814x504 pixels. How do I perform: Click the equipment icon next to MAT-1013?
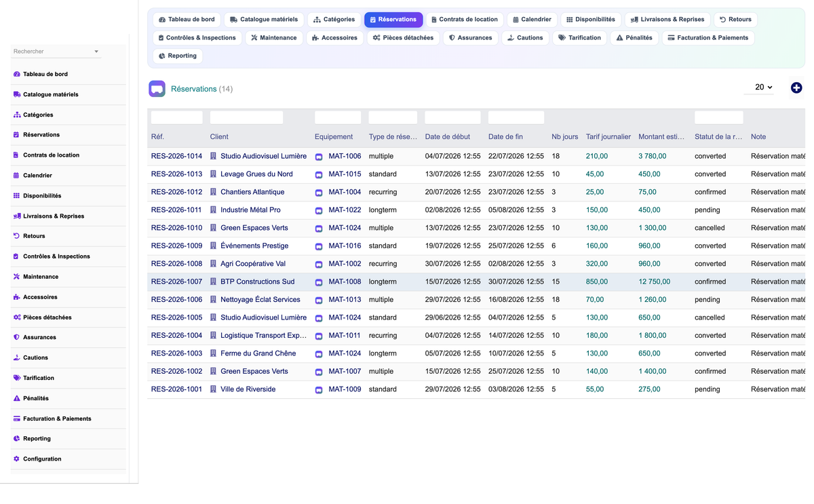click(x=319, y=300)
